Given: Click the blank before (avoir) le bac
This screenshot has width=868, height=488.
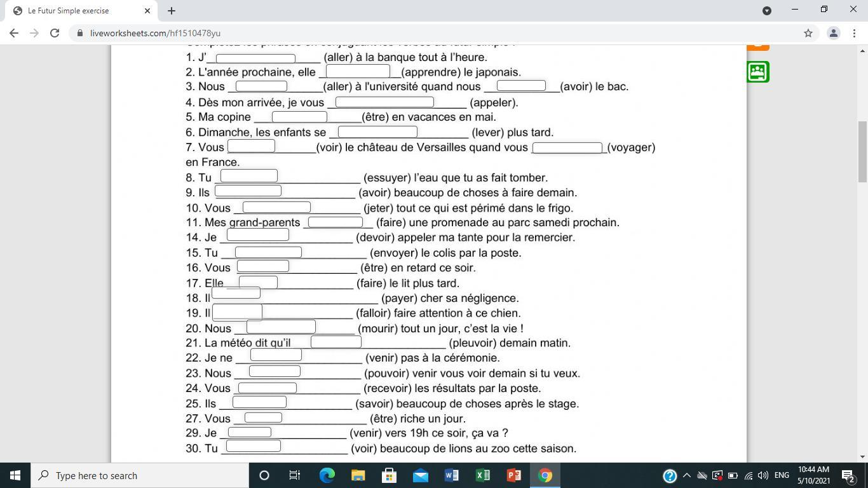Looking at the screenshot, I should [521, 85].
